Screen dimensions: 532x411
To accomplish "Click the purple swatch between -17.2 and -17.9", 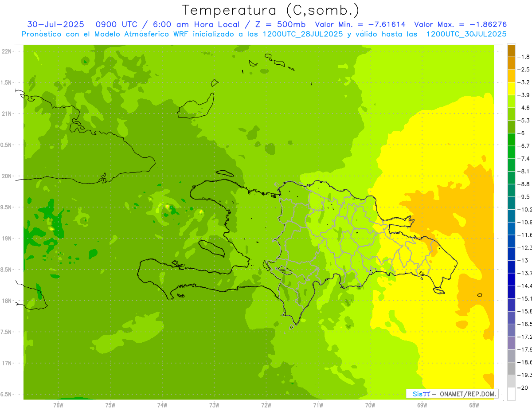I will 511,343.
